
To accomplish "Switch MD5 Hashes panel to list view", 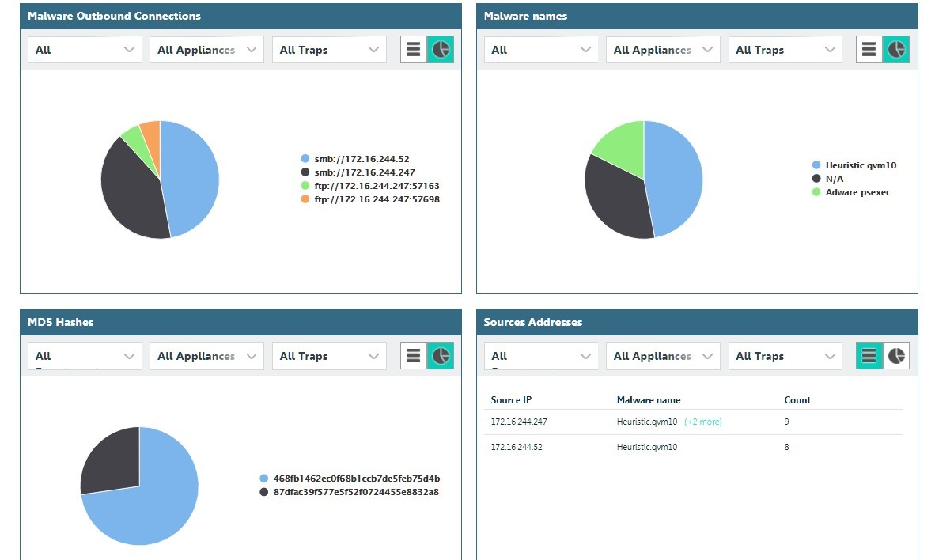I will (413, 356).
